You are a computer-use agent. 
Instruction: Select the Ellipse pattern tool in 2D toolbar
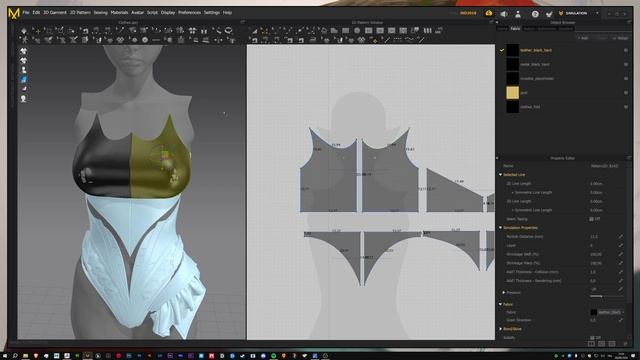[x=357, y=31]
